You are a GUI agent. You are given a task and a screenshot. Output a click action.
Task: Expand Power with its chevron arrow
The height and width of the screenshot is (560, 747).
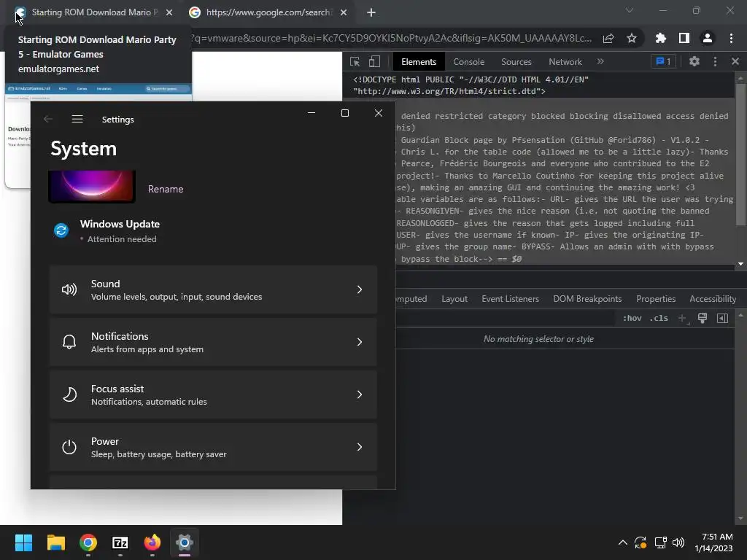click(360, 447)
